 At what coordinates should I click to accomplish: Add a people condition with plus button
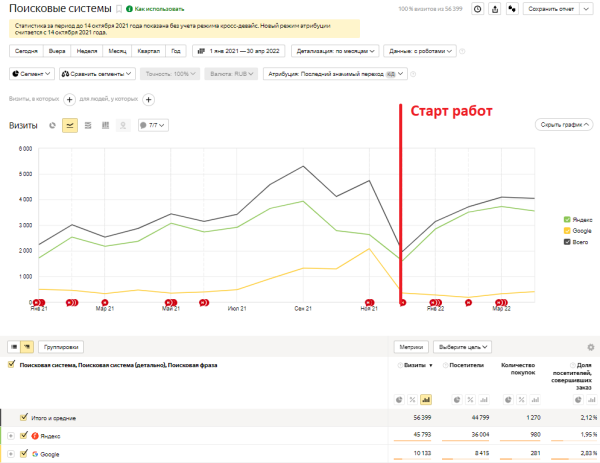pyautogui.click(x=149, y=99)
